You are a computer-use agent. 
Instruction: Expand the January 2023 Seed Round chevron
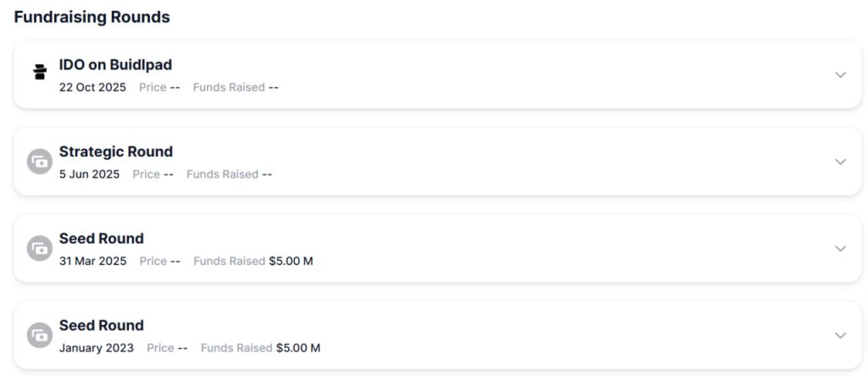[840, 335]
